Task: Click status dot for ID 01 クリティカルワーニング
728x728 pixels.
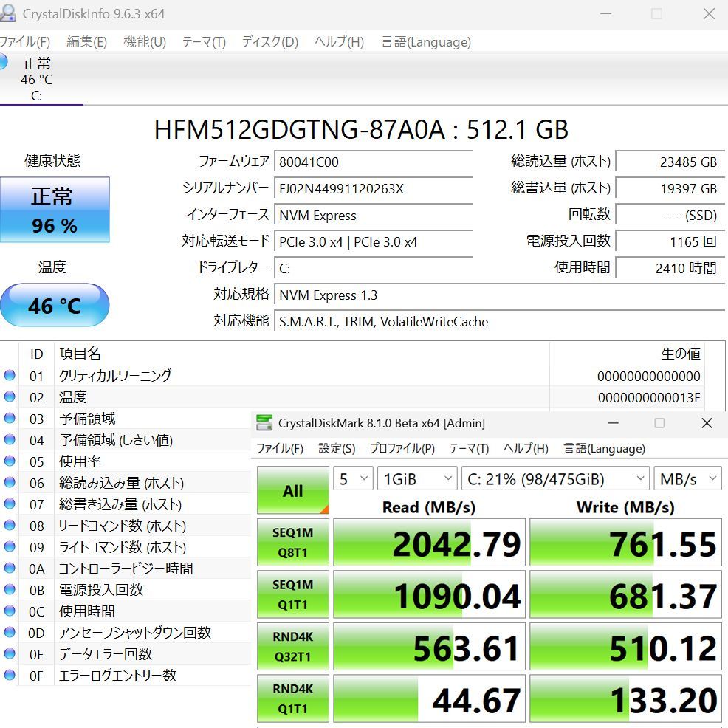Action: click(10, 375)
